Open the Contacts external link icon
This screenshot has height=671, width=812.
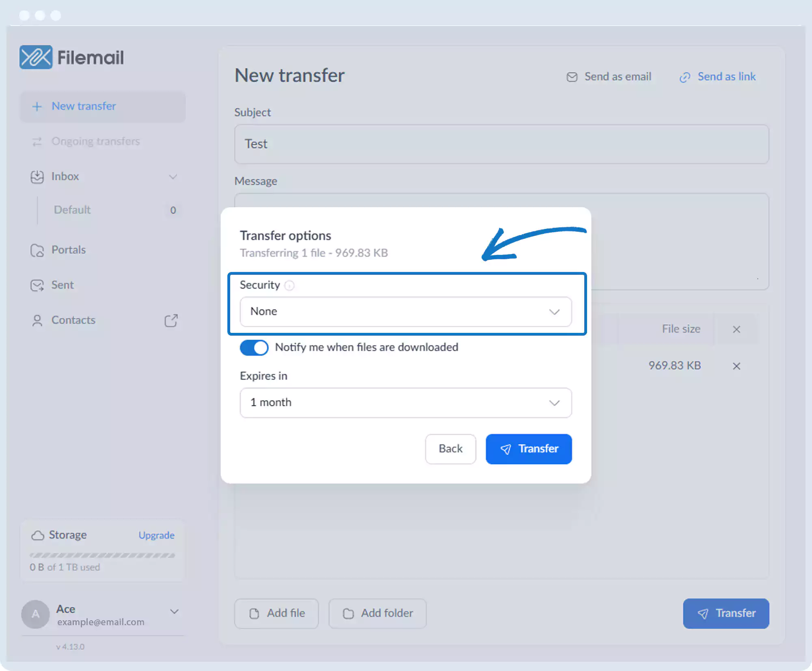[x=171, y=320]
